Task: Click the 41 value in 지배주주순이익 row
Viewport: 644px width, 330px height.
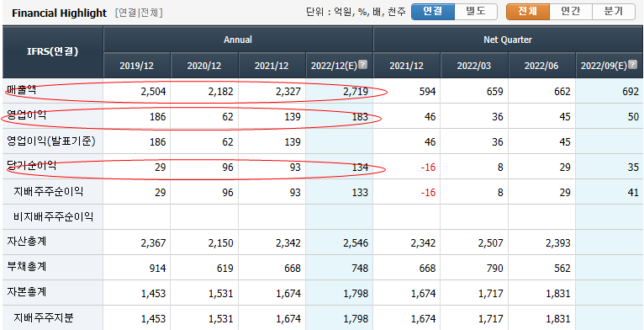Action: pos(633,193)
